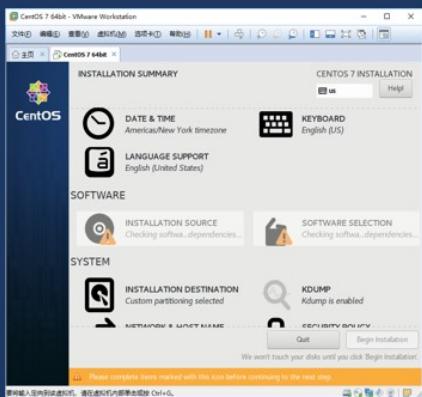Click the INSTALLATION SOURCE label
This screenshot has width=422, height=397.
[x=171, y=223]
